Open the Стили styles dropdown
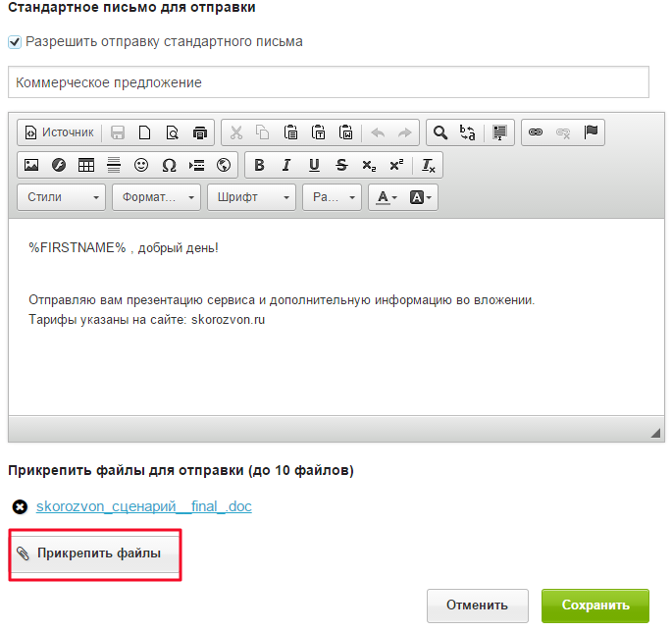The image size is (672, 632). point(61,197)
